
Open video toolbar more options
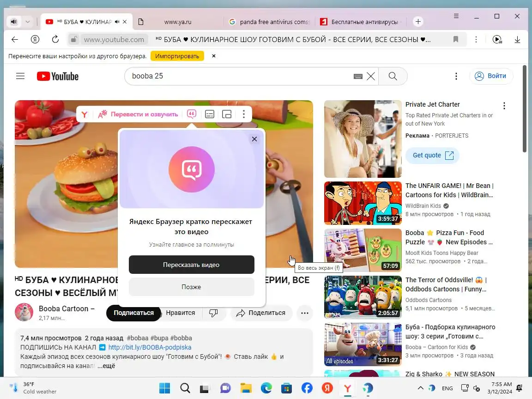[x=244, y=115]
